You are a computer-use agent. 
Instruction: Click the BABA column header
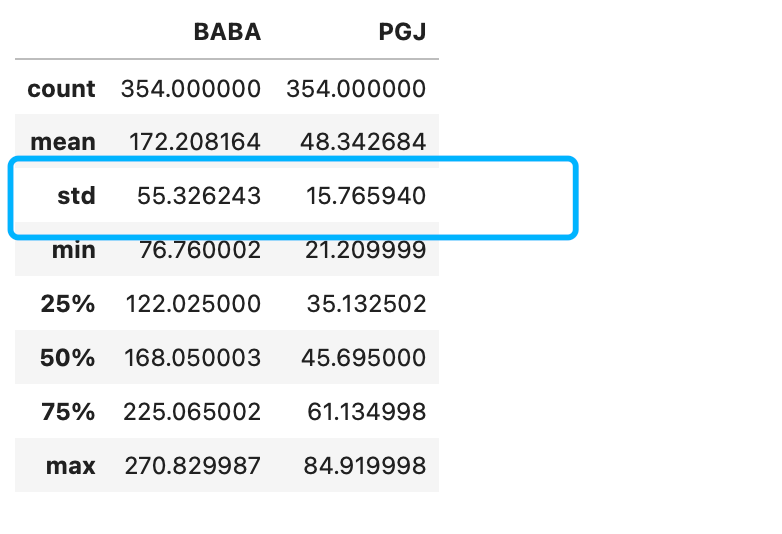(227, 32)
